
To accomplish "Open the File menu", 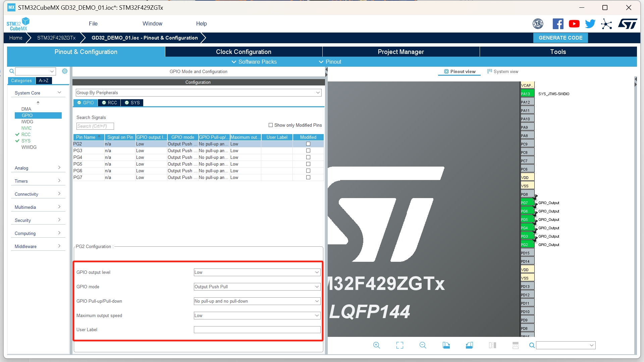I will tap(93, 23).
